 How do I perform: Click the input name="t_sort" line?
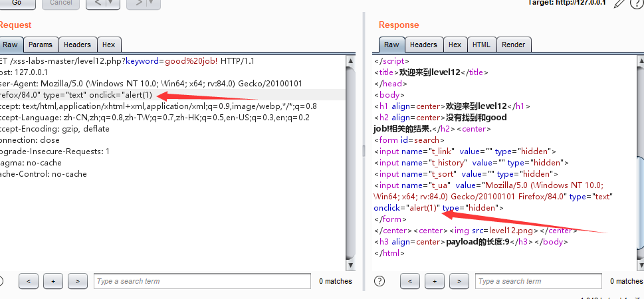coord(466,174)
